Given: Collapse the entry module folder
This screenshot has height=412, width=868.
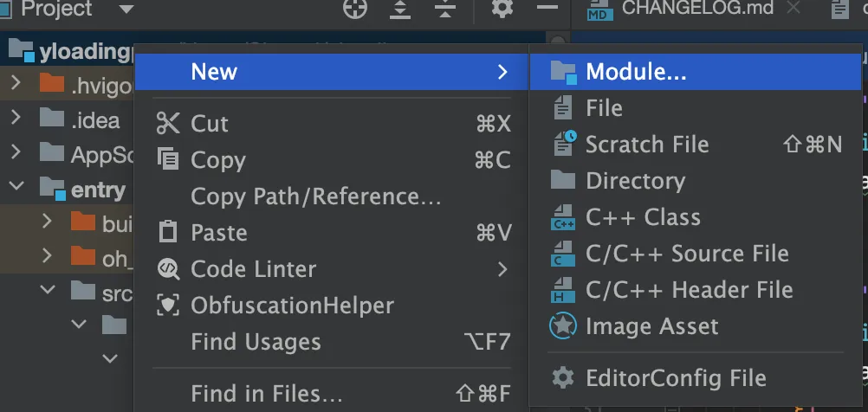Looking at the screenshot, I should [x=16, y=189].
